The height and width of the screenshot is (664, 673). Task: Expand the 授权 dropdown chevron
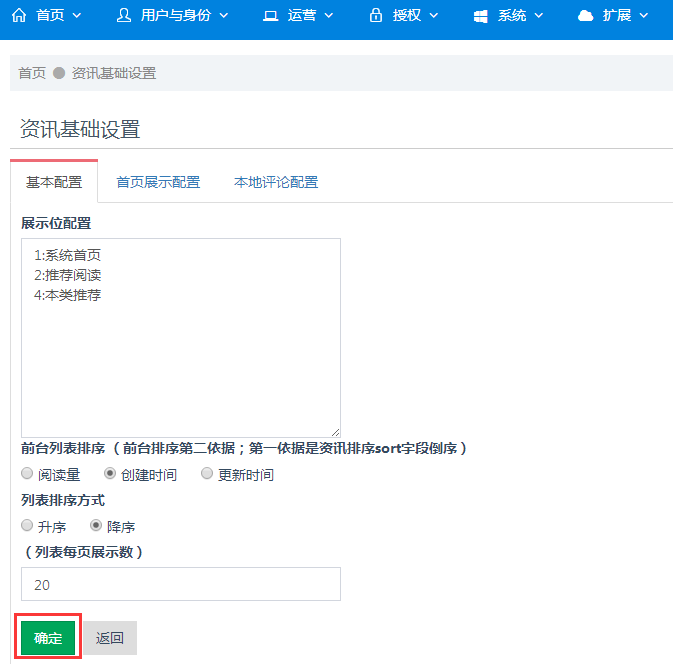pyautogui.click(x=434, y=16)
